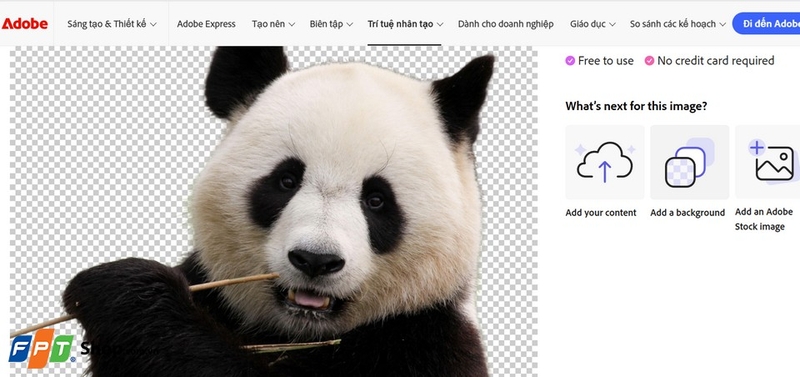Expand the Tạo nên dropdown
The width and height of the screenshot is (800, 377).
coord(273,24)
